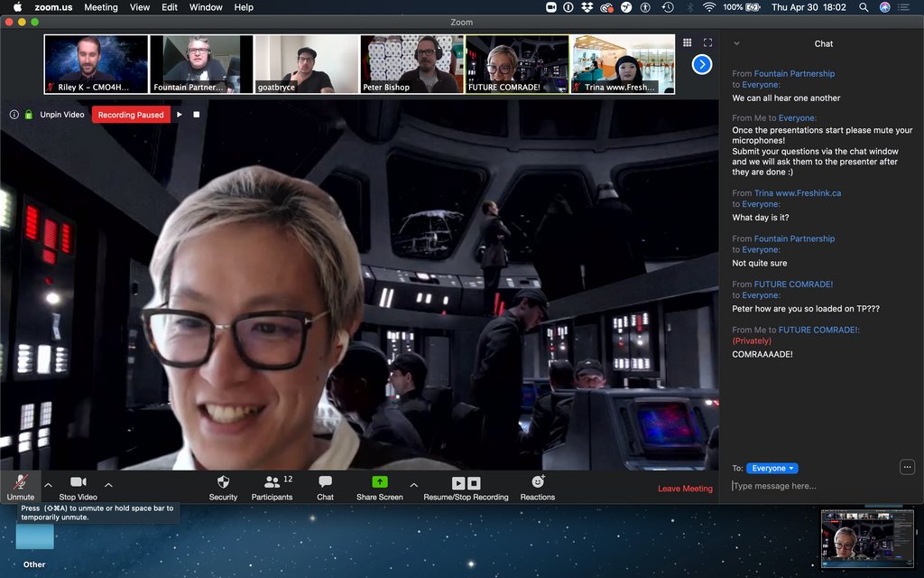Switch to gallery view grid icon

[687, 42]
